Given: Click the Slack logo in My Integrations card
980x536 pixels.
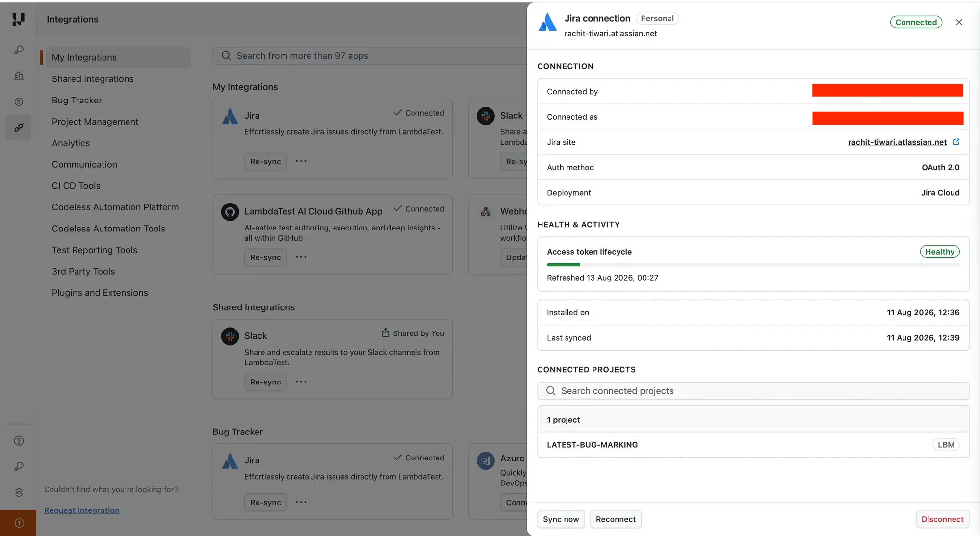Looking at the screenshot, I should [486, 116].
